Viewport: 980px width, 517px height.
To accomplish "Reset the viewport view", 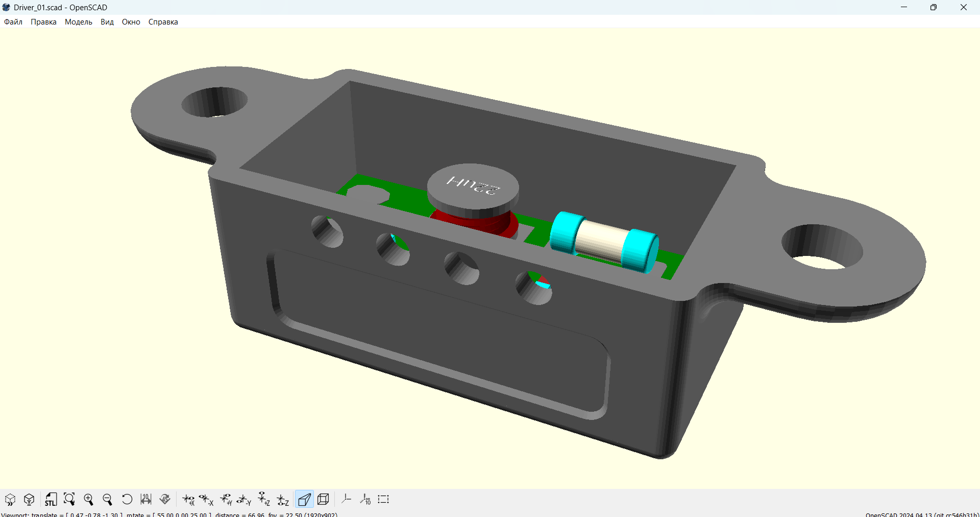I will tap(127, 499).
